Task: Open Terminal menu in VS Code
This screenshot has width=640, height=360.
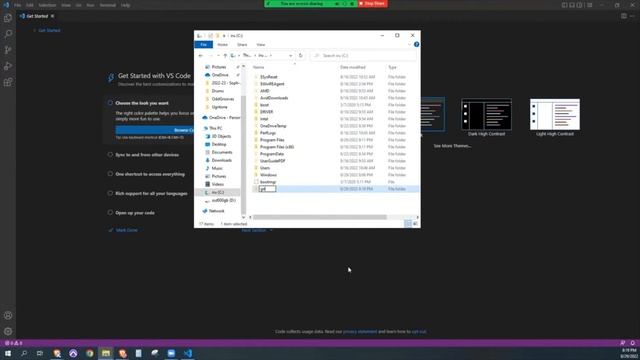Action: click(107, 5)
